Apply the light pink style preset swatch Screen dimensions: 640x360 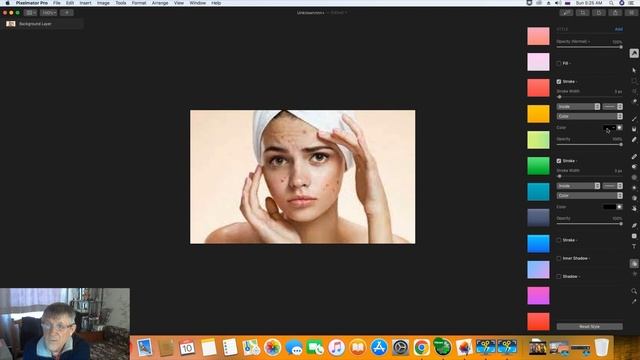[x=538, y=62]
